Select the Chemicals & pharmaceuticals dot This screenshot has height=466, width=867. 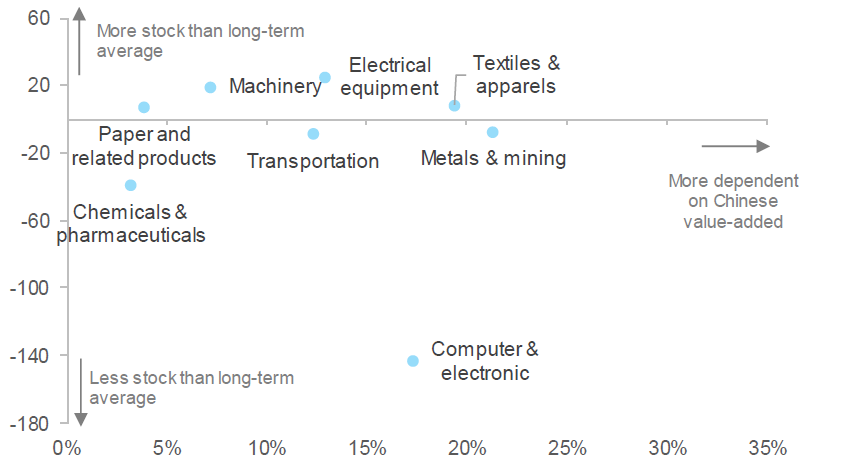click(130, 185)
